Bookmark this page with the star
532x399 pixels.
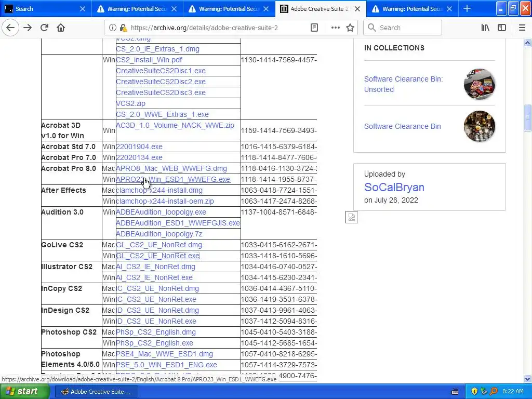tap(350, 28)
